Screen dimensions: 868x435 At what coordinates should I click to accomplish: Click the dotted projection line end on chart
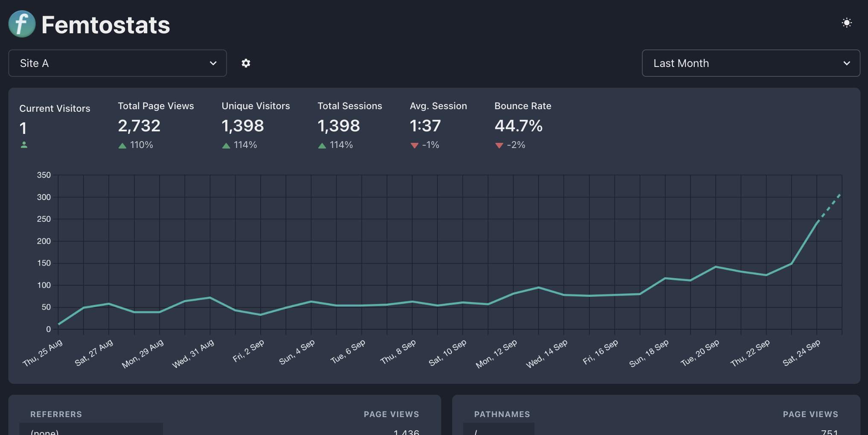tap(840, 195)
